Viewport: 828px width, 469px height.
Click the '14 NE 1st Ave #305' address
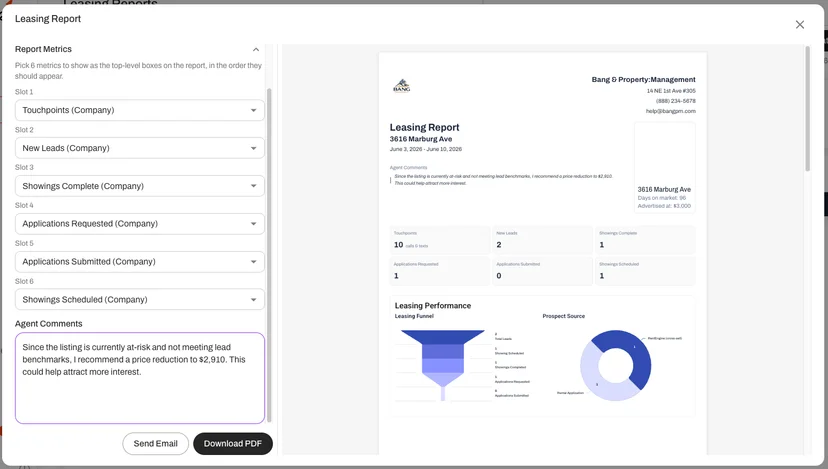click(671, 91)
